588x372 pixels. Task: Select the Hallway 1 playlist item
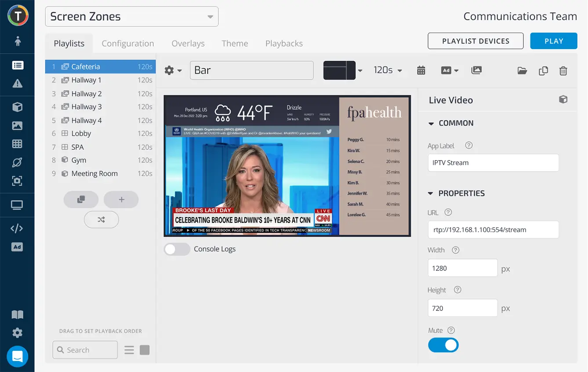(x=101, y=80)
